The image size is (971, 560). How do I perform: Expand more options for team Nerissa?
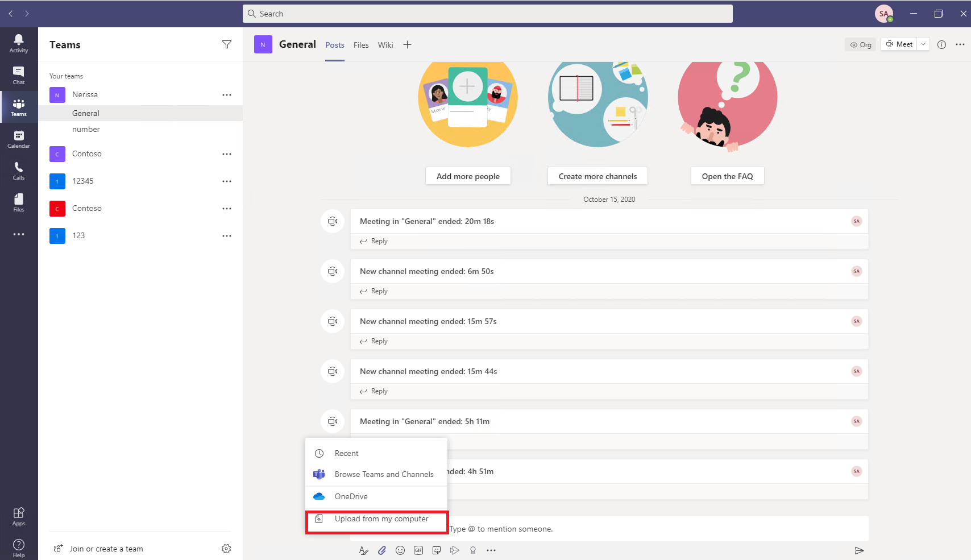(227, 94)
